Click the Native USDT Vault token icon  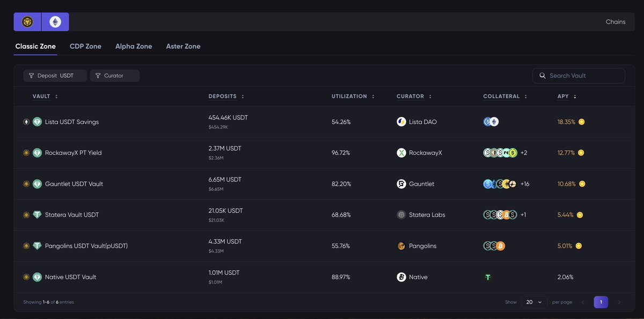[37, 277]
